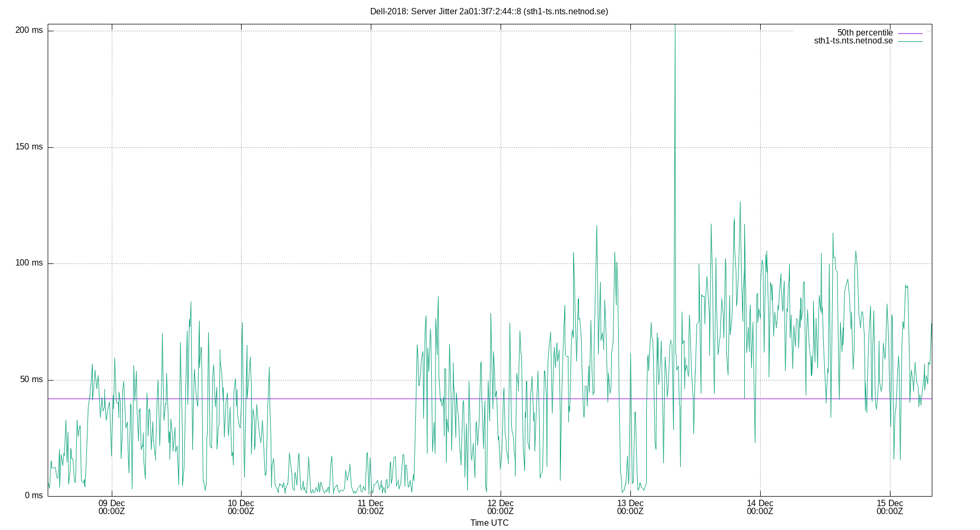
Task: Click the 14 Dec 00:00Z label
Action: tap(760, 507)
